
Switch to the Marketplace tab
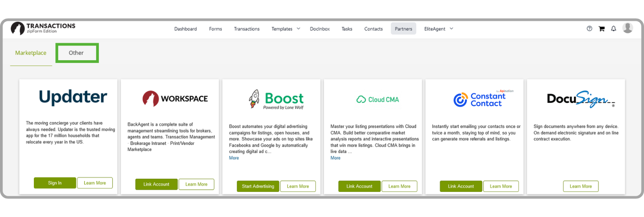pyautogui.click(x=31, y=53)
